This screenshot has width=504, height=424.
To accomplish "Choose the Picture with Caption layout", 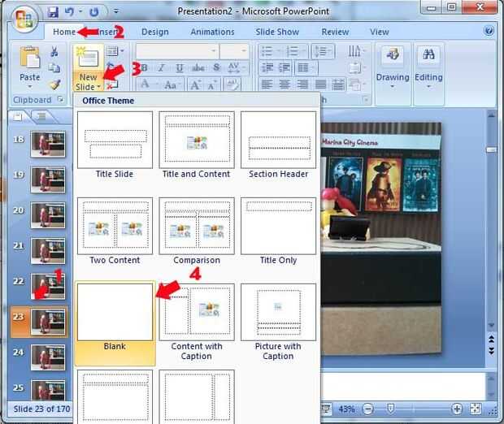I will (278, 322).
